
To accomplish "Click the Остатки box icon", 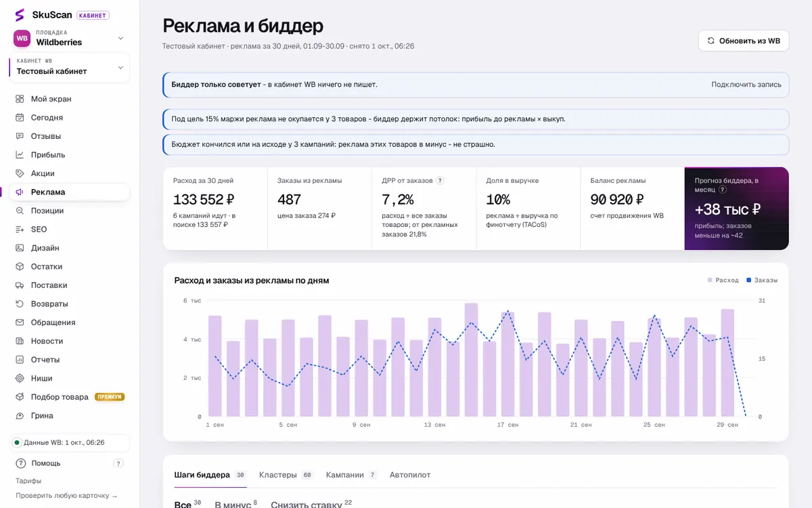I will 20,266.
